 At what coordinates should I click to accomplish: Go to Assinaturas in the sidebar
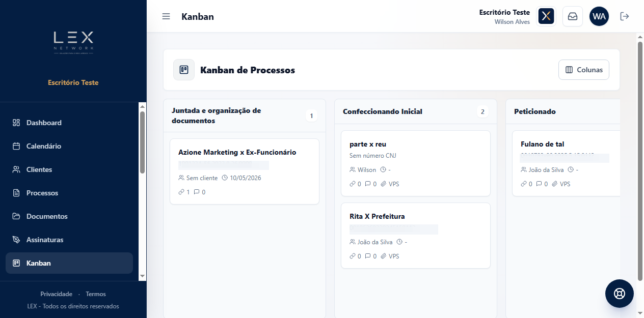pos(69,240)
